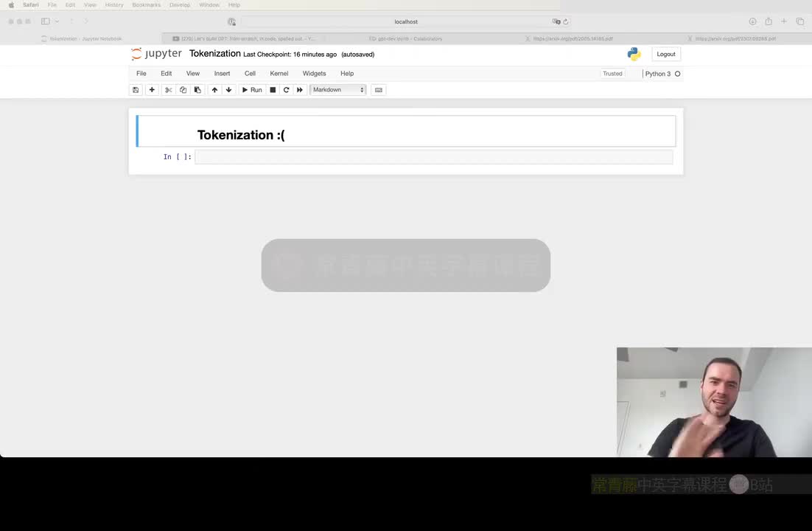Open the notebook File menu
This screenshot has height=531, width=812.
141,74
